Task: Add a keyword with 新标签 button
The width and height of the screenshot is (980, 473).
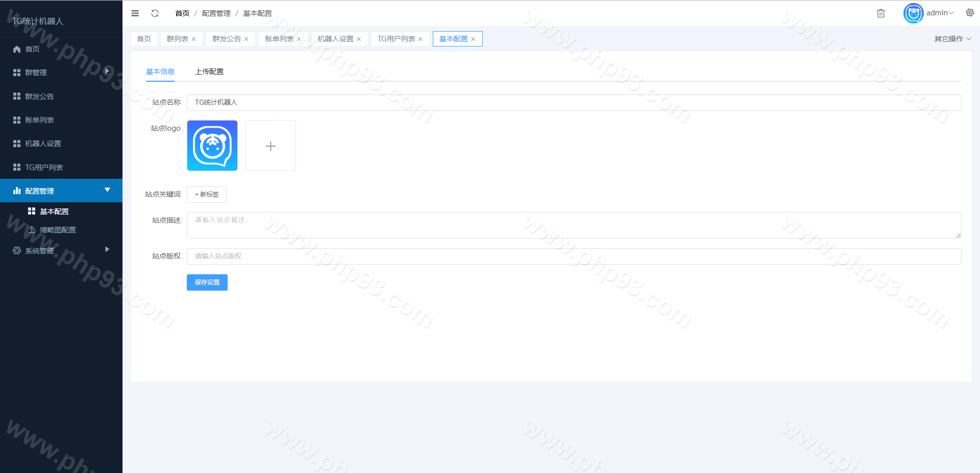Action: point(207,195)
